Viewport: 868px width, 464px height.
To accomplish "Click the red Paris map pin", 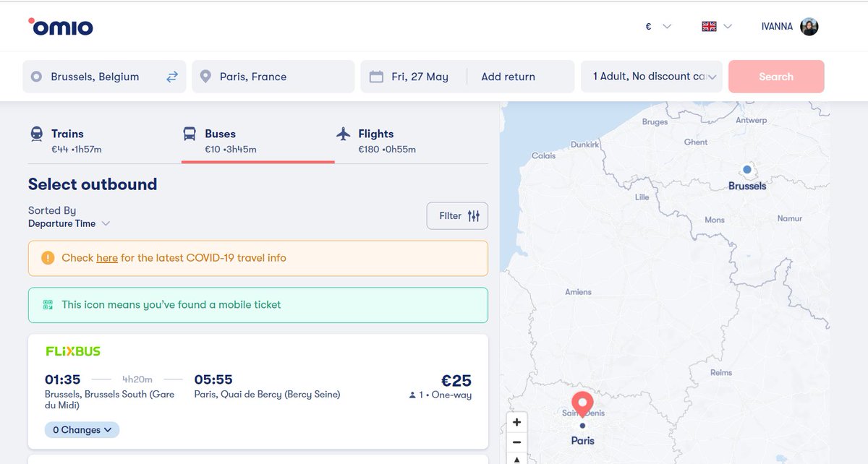I will (x=582, y=403).
